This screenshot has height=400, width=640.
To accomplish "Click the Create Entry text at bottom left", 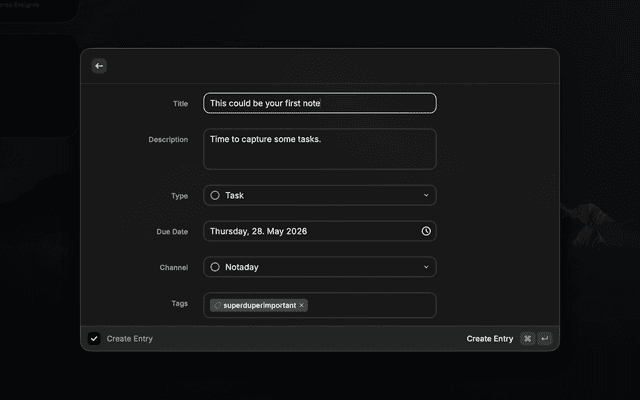I will point(130,339).
